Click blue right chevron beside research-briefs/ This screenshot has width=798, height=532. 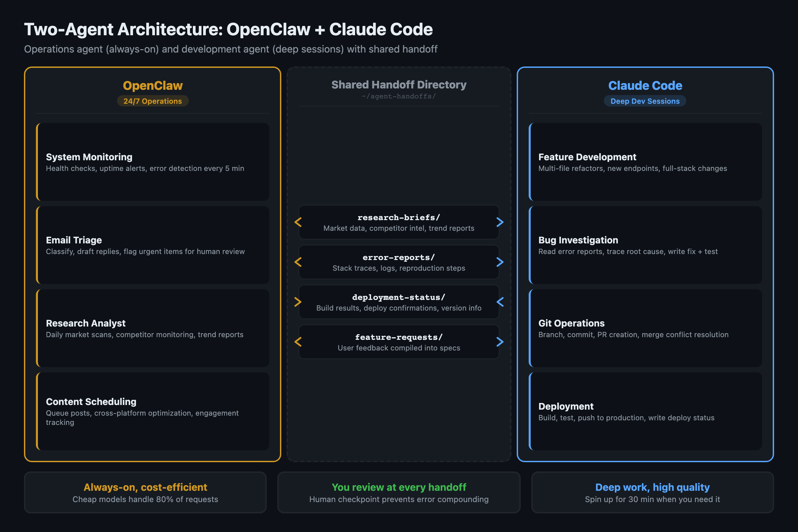click(500, 222)
